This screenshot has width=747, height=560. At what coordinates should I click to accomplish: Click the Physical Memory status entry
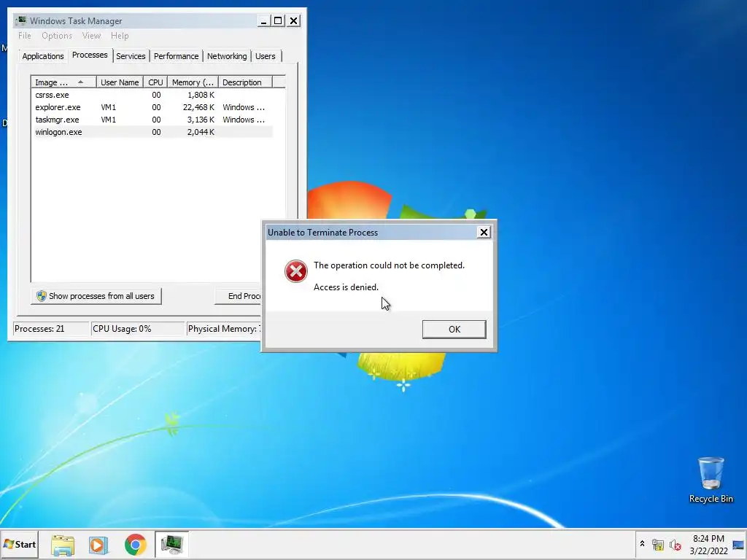pos(224,329)
